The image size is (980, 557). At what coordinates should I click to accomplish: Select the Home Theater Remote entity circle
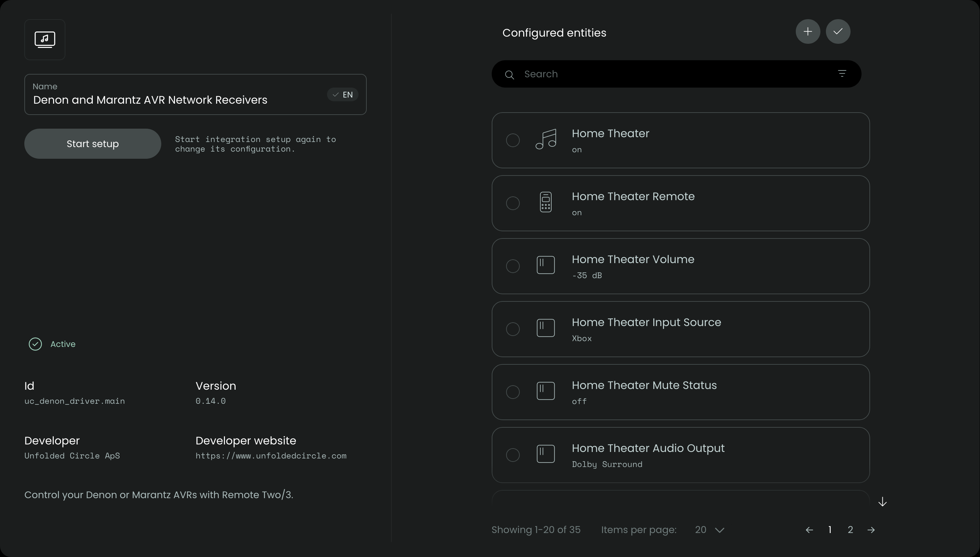pyautogui.click(x=513, y=203)
